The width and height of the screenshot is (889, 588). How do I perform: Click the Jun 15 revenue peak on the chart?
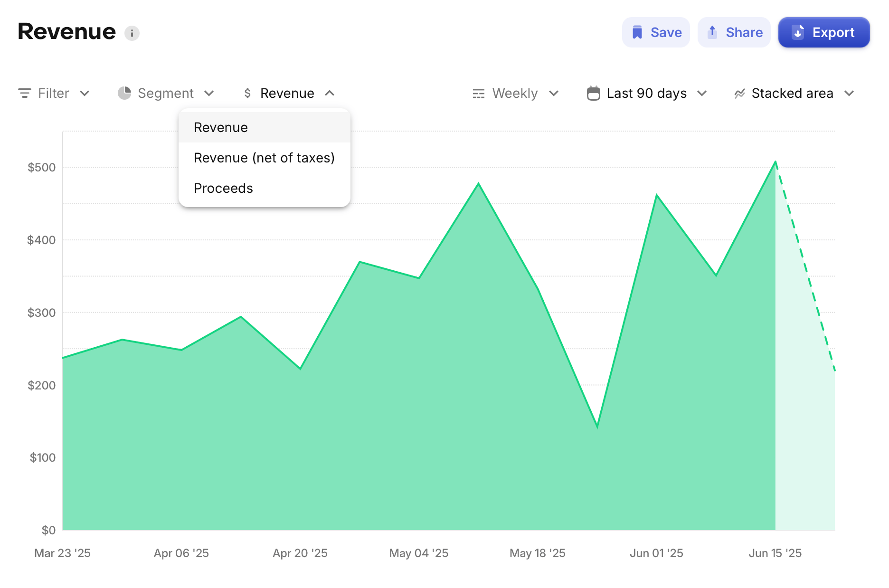point(776,163)
